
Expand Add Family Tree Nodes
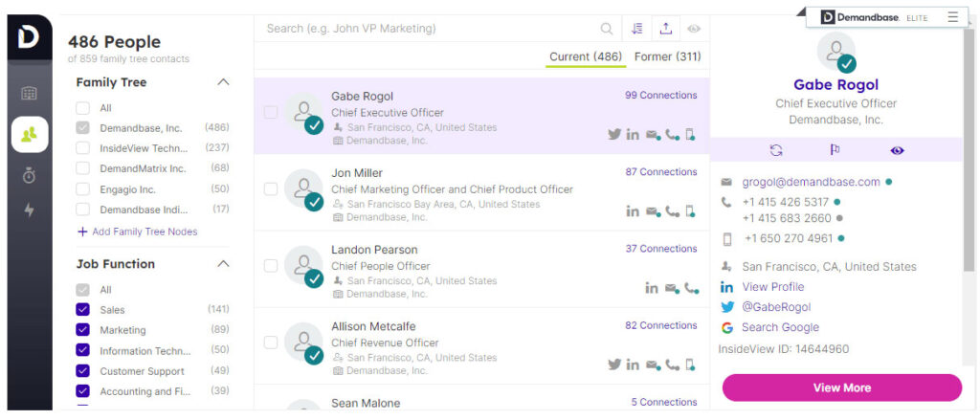pyautogui.click(x=137, y=232)
